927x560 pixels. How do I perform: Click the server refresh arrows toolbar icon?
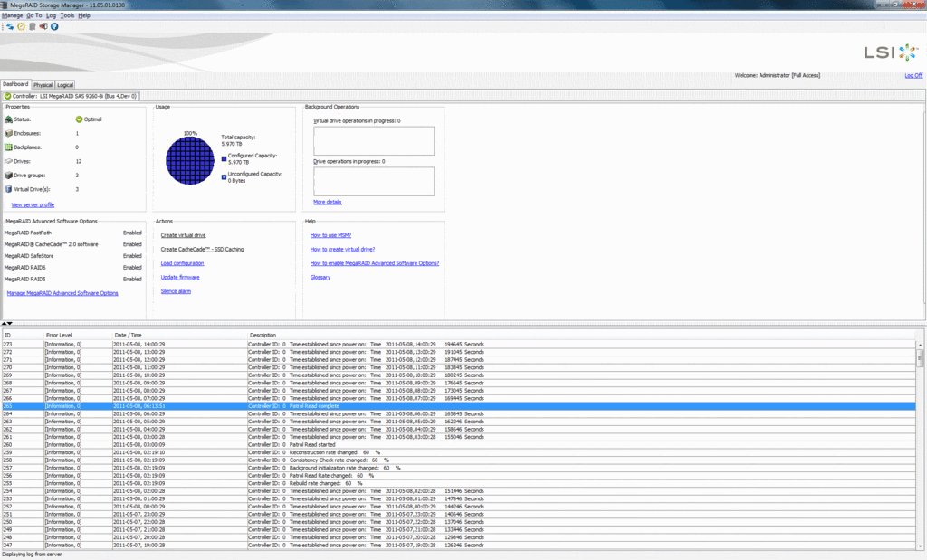(10, 26)
